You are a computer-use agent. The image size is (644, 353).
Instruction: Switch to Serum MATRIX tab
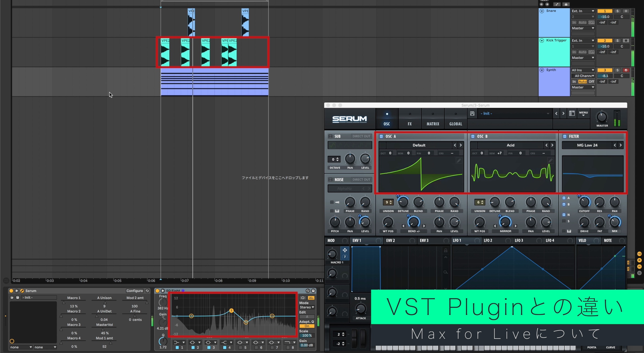coord(433,119)
